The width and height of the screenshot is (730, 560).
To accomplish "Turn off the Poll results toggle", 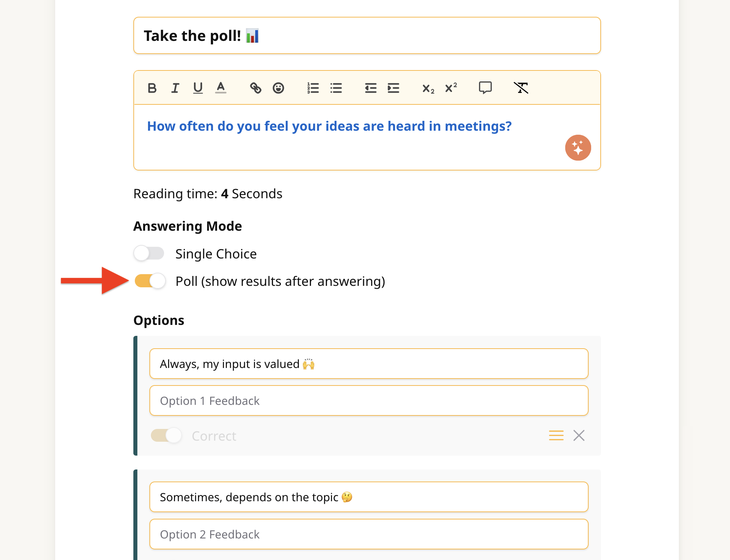I will pyautogui.click(x=150, y=281).
